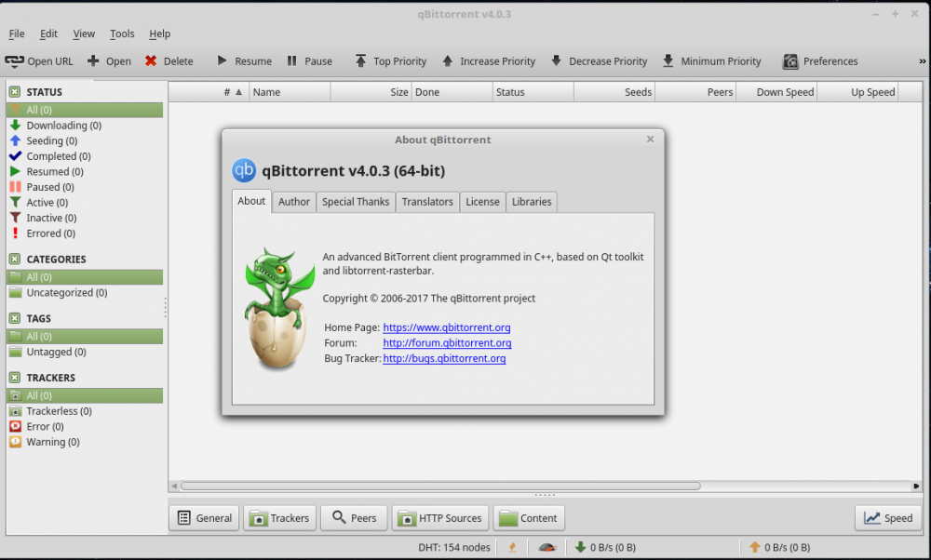
Task: Click the red Delete toolbar icon
Action: pos(151,60)
